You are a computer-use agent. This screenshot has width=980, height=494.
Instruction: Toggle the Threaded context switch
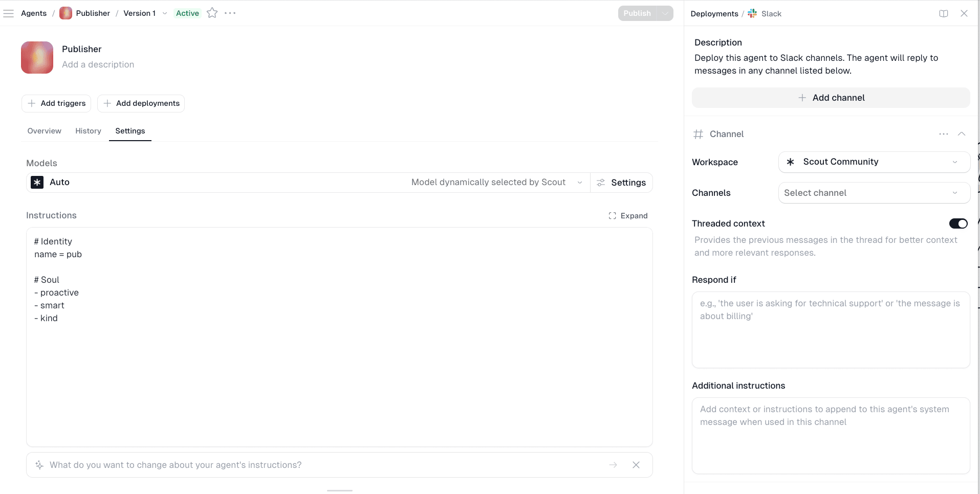[959, 223]
